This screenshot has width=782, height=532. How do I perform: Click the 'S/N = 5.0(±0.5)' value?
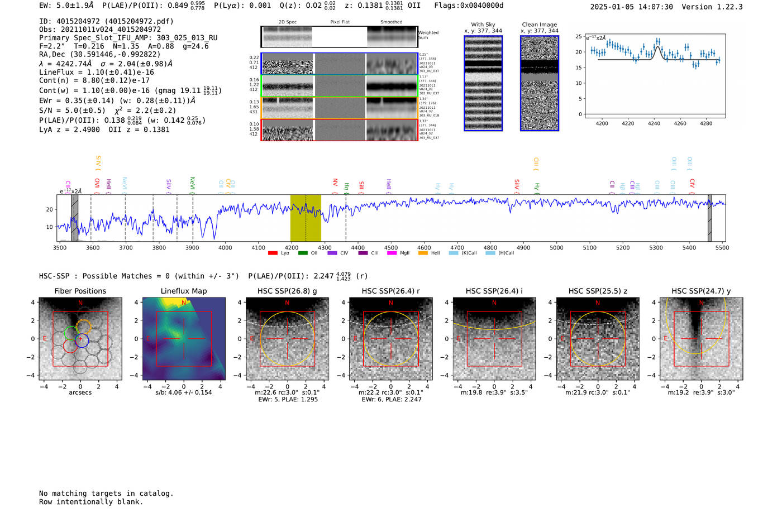72,110
